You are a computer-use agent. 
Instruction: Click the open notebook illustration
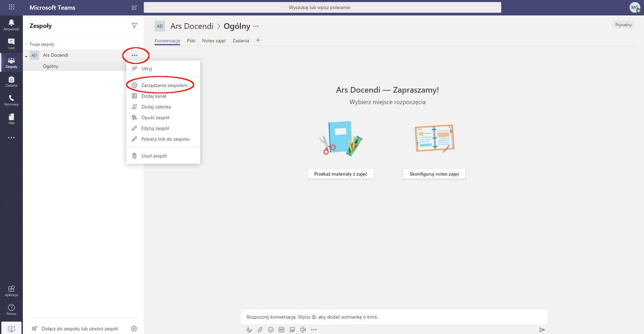tap(435, 138)
